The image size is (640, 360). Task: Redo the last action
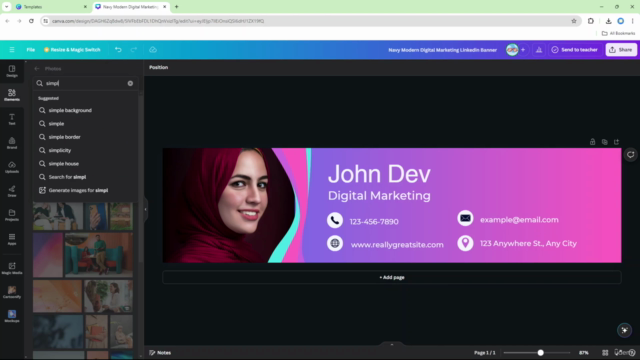tap(134, 50)
